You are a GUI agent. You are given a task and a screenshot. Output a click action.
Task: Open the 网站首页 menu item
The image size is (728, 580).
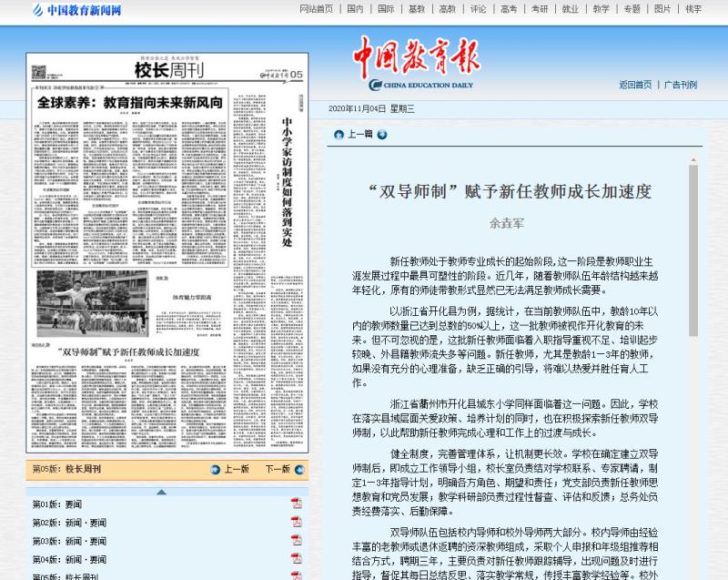317,11
